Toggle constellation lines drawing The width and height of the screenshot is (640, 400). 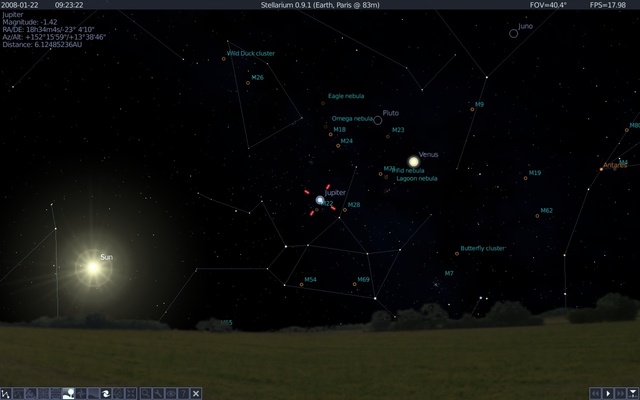(6, 393)
